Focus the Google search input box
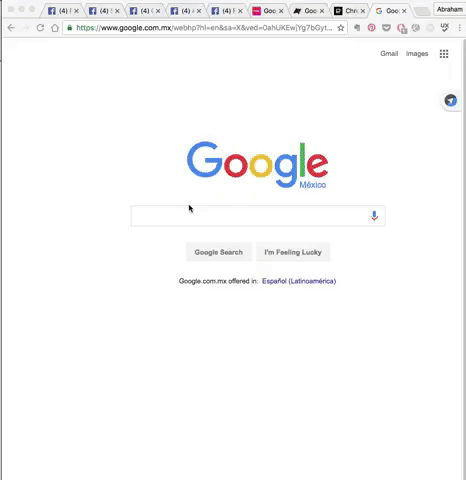The image size is (466, 480). coord(250,216)
